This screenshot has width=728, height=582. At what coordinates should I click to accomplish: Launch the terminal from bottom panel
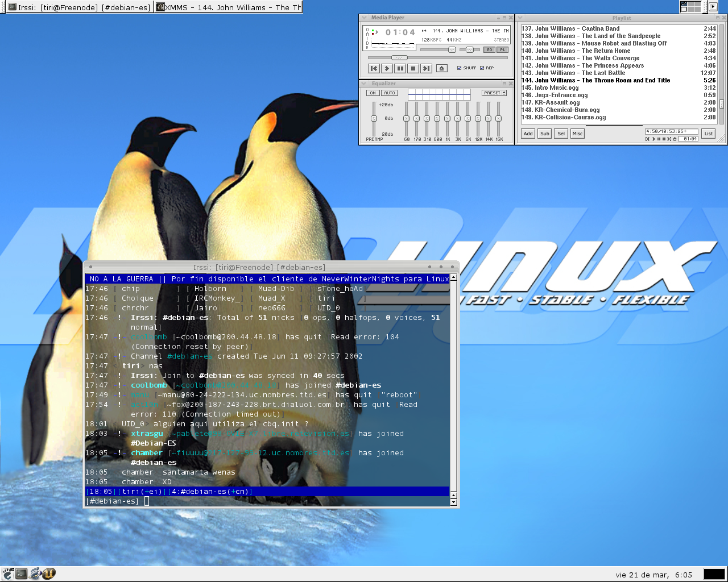coord(22,574)
